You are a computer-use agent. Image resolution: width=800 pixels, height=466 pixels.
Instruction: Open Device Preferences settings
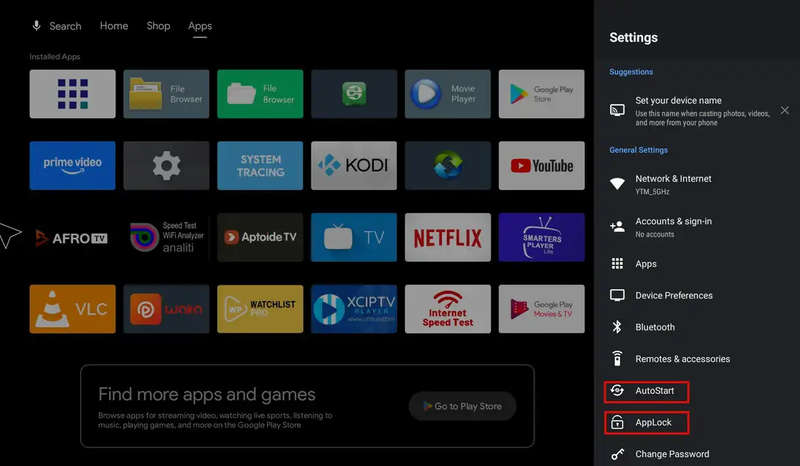[697, 296]
